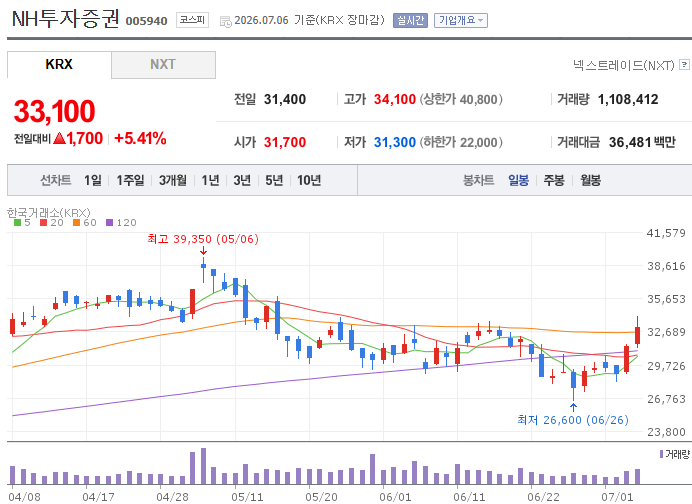Click the opening price 31,700
Image resolution: width=692 pixels, height=504 pixels.
[x=285, y=142]
